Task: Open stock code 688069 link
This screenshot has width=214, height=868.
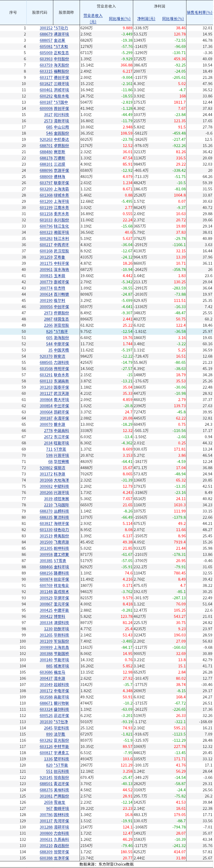Action: (46, 177)
